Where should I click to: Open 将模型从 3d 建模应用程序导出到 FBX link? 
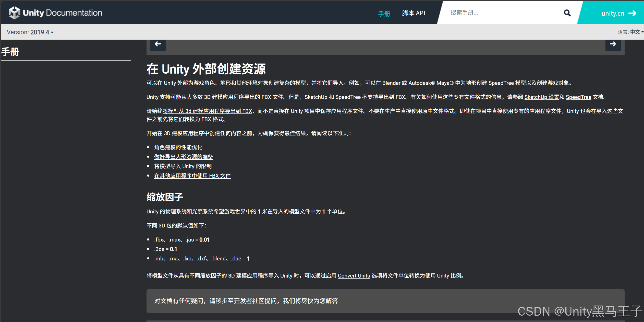point(207,111)
